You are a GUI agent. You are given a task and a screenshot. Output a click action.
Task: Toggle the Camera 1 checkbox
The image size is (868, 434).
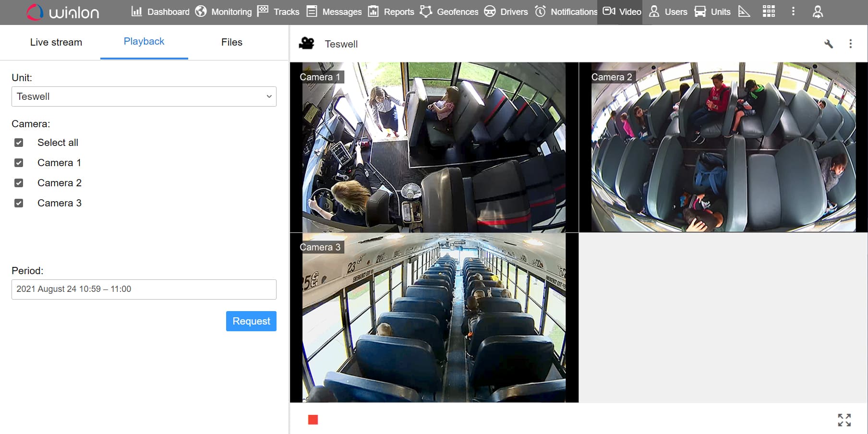(x=19, y=163)
